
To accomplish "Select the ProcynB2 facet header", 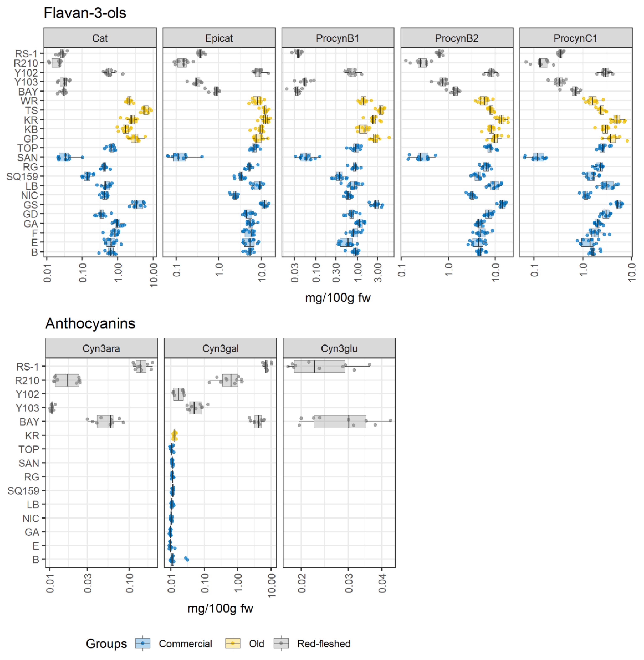I will (457, 38).
